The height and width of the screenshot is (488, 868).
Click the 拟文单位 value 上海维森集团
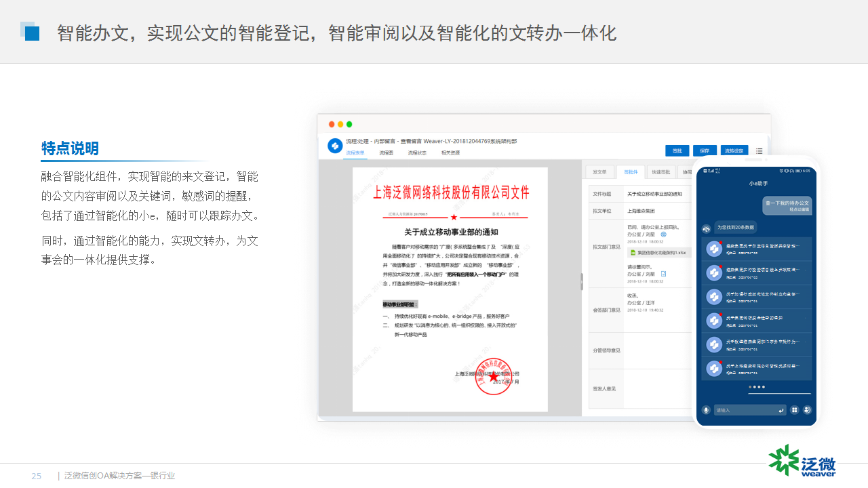tap(642, 210)
